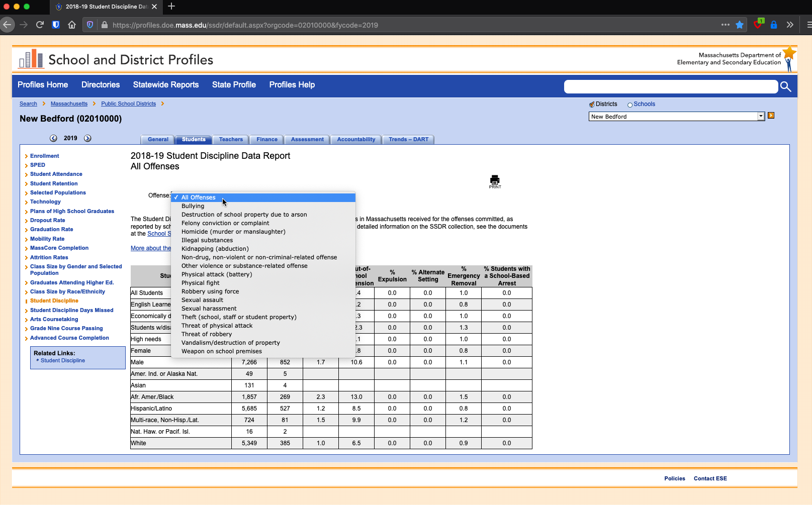
Task: Choose Illegal substances offense option
Action: tap(263, 240)
